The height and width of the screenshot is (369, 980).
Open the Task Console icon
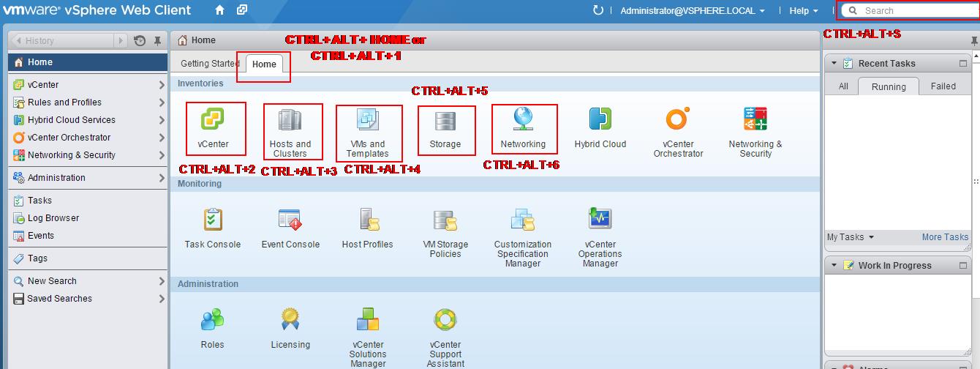click(213, 220)
